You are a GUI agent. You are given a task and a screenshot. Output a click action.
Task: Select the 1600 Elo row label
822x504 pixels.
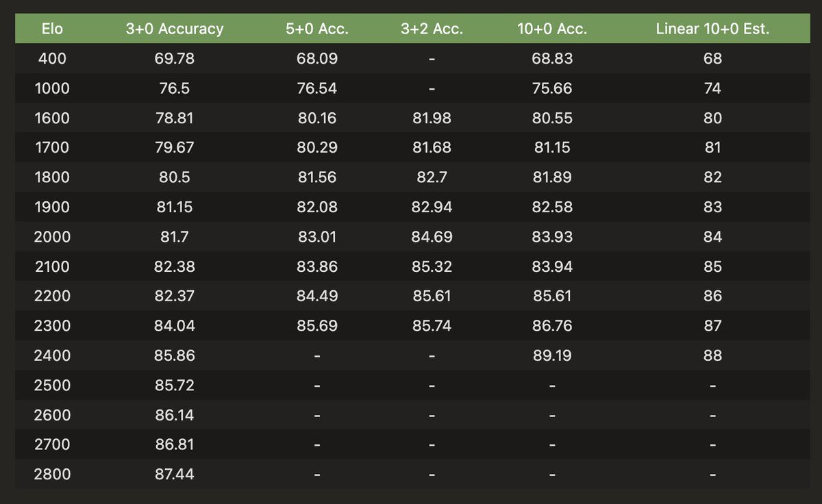click(x=52, y=118)
